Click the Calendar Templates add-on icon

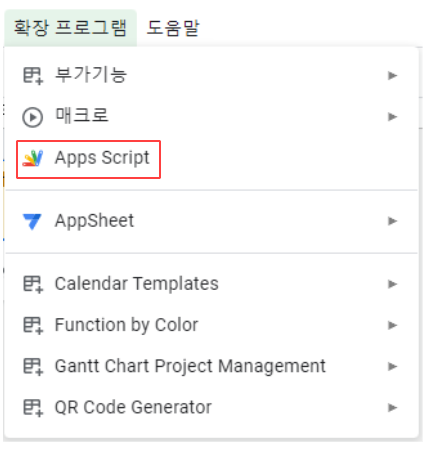point(33,284)
